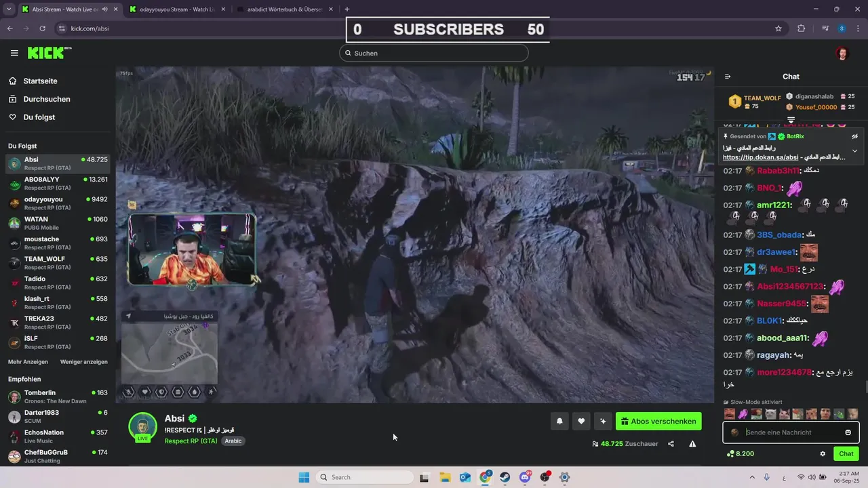This screenshot has height=488, width=868.
Task: Reload the page
Action: [x=43, y=28]
